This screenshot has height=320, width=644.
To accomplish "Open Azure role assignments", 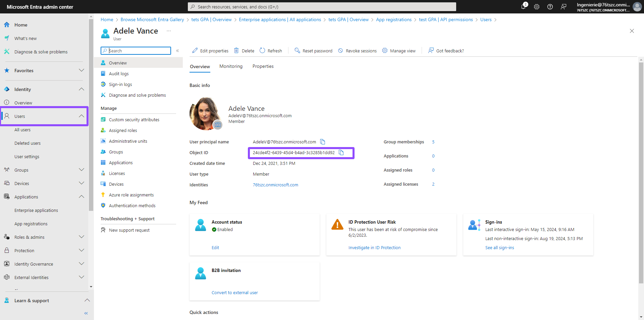I will point(131,195).
